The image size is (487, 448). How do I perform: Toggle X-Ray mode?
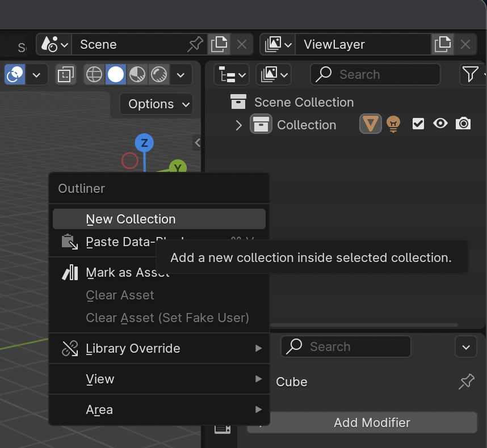click(x=65, y=74)
